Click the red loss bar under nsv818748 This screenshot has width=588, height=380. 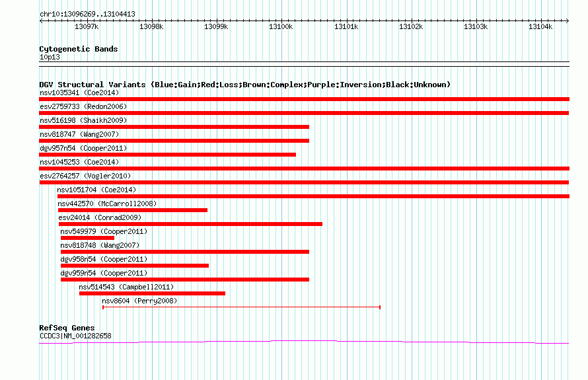pyautogui.click(x=185, y=252)
